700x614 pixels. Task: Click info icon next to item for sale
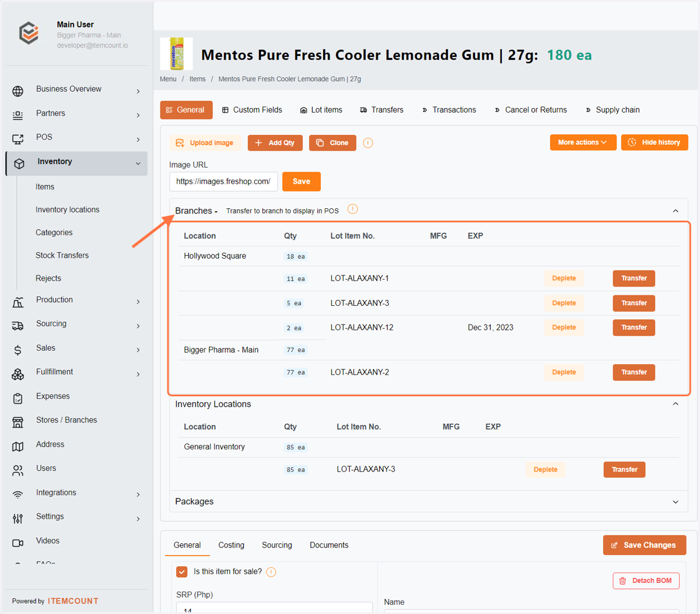(x=271, y=572)
